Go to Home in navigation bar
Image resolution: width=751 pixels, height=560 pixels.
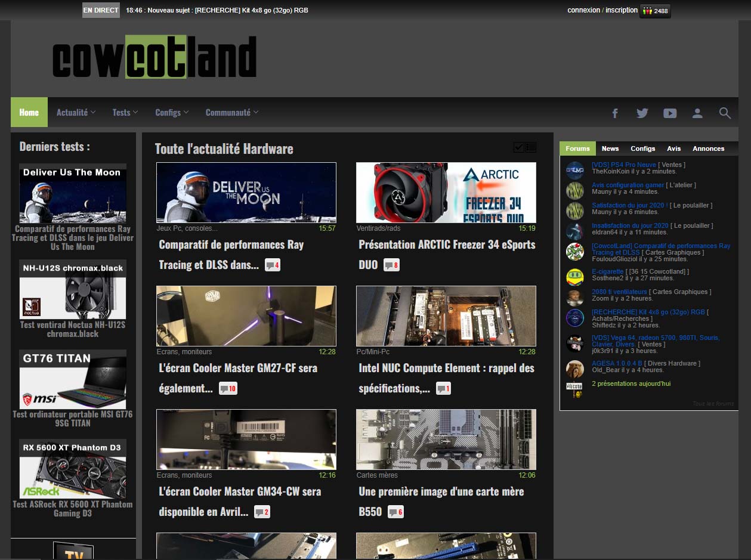(29, 112)
